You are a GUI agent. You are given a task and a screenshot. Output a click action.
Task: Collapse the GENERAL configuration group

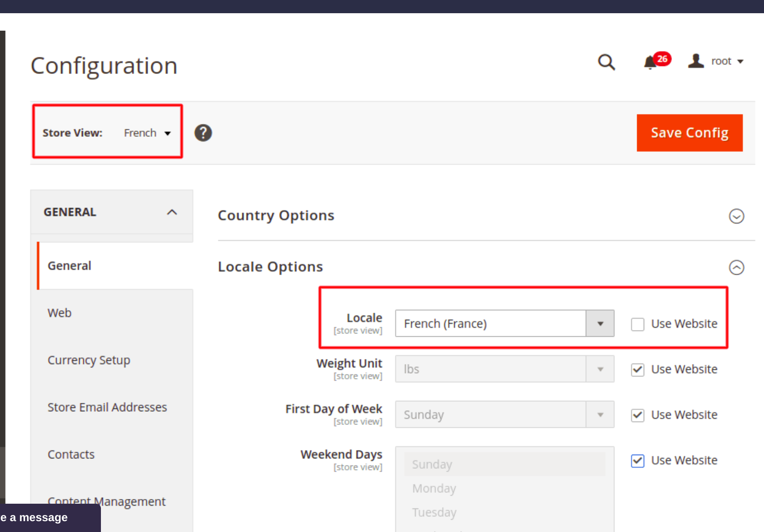(x=172, y=212)
